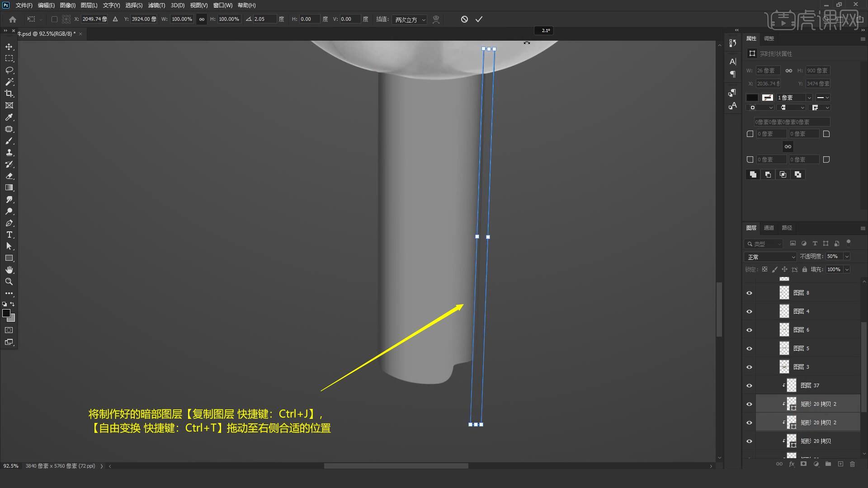Commit the transform with checkmark
Image resolution: width=868 pixels, height=488 pixels.
479,19
